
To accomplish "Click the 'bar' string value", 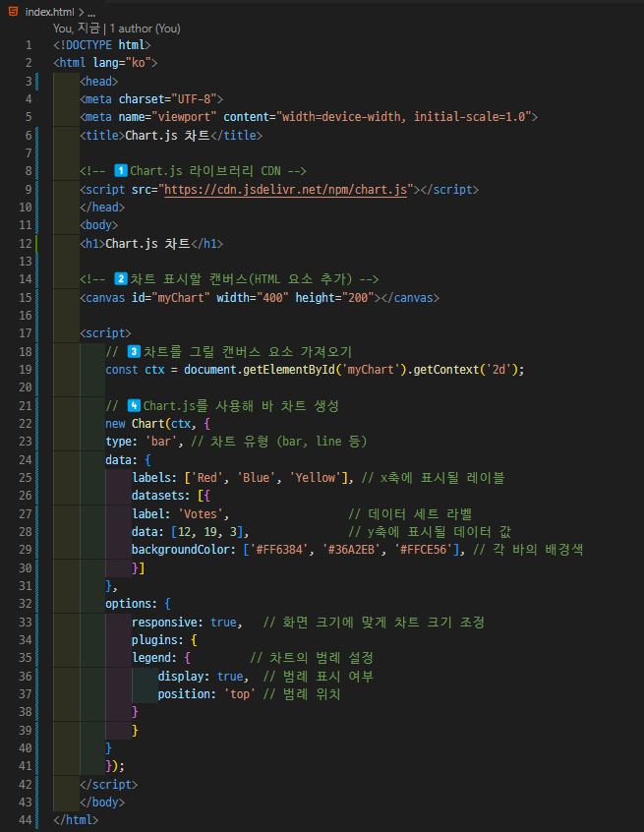I will coord(160,442).
